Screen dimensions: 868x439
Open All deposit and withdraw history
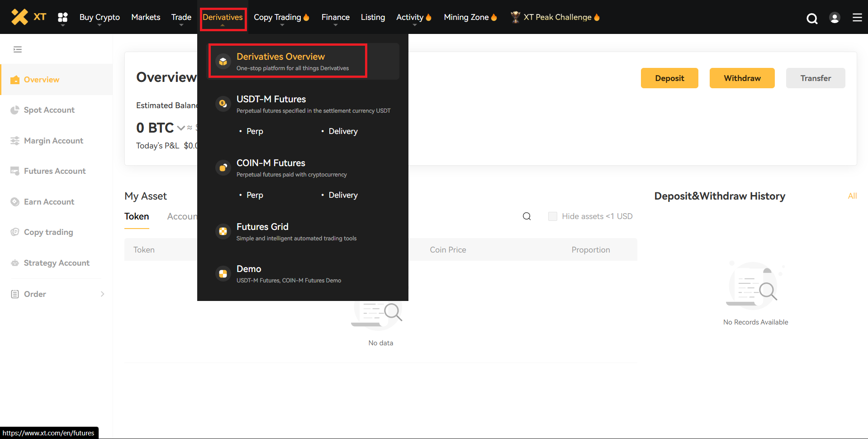coord(852,196)
